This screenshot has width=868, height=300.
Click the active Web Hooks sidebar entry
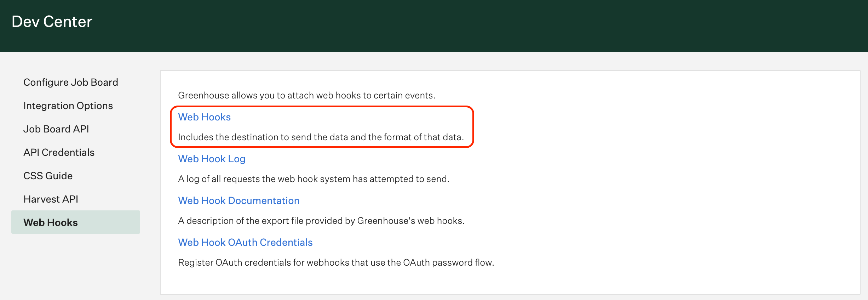(51, 222)
